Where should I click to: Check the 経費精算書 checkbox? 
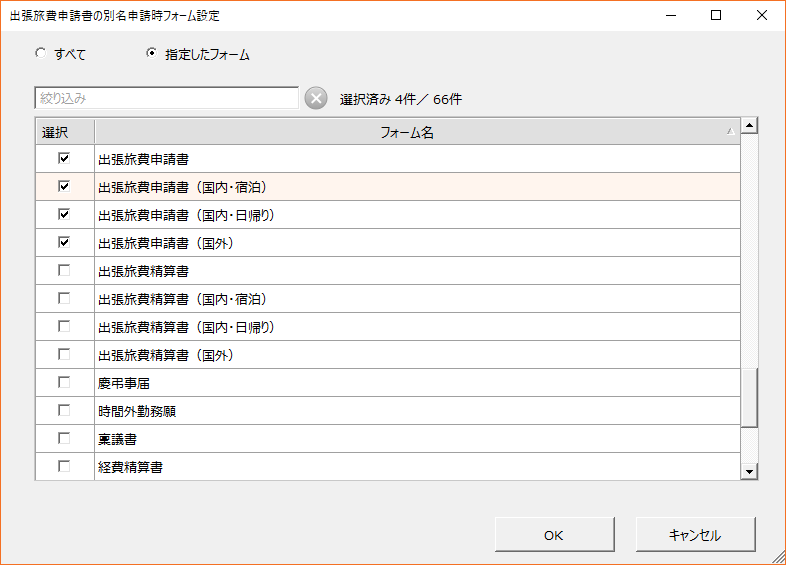tap(64, 466)
